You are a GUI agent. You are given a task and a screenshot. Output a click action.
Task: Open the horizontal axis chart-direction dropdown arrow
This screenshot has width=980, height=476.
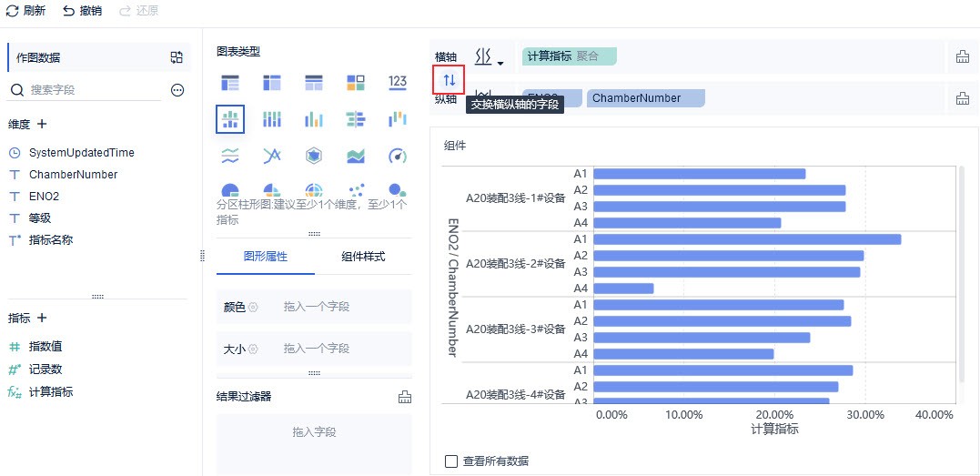point(500,63)
